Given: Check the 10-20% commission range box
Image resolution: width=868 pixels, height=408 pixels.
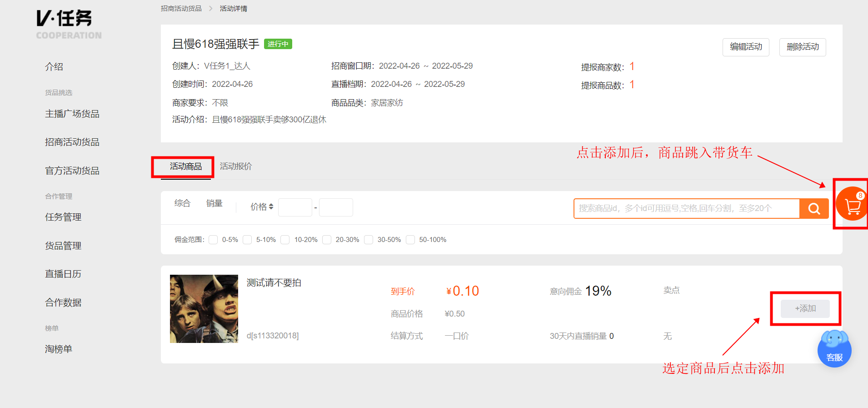Looking at the screenshot, I should (x=285, y=240).
